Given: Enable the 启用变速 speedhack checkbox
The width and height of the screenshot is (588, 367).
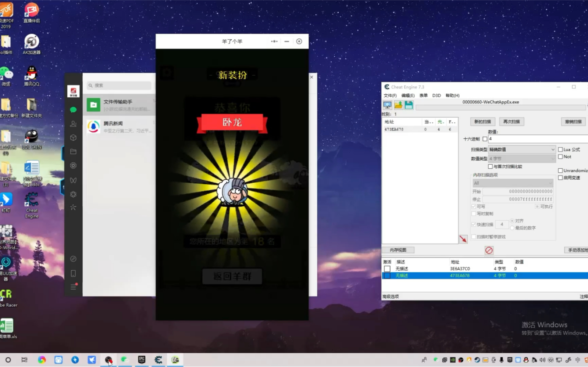Looking at the screenshot, I should pyautogui.click(x=560, y=177).
